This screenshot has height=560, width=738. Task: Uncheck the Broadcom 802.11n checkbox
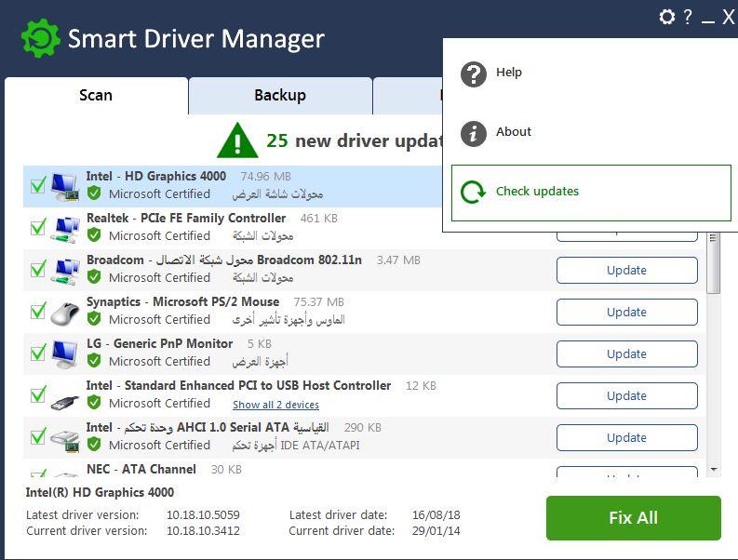pyautogui.click(x=38, y=268)
